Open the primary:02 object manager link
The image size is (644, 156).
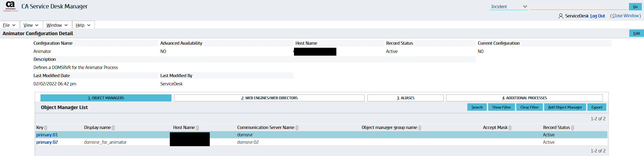pos(47,142)
